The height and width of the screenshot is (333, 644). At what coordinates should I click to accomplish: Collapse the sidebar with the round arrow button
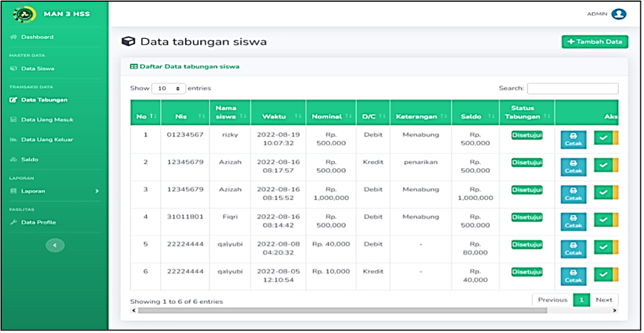coord(55,245)
